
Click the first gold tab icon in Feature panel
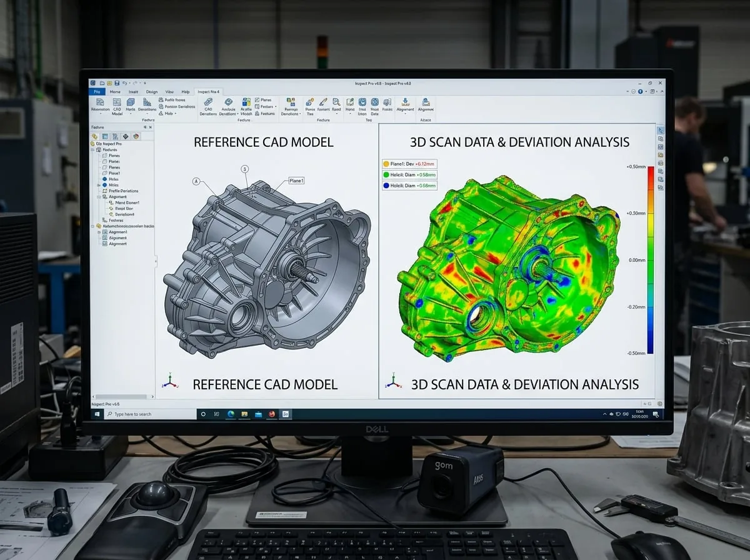(x=94, y=136)
